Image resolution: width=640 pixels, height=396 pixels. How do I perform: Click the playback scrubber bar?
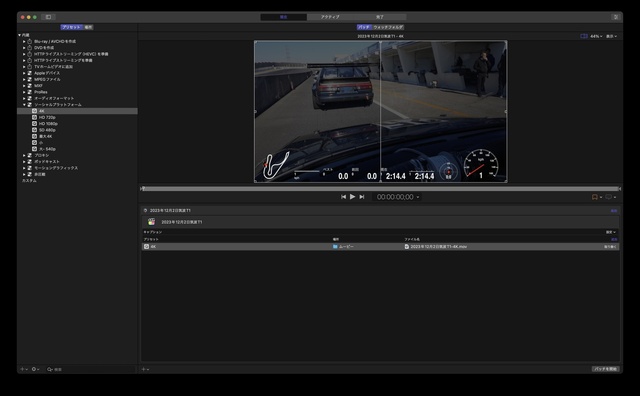[380, 189]
